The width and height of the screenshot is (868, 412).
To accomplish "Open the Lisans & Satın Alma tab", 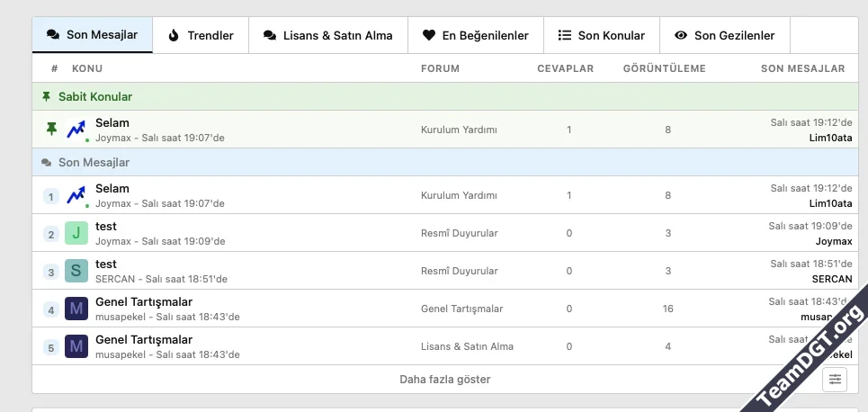I will pyautogui.click(x=327, y=35).
